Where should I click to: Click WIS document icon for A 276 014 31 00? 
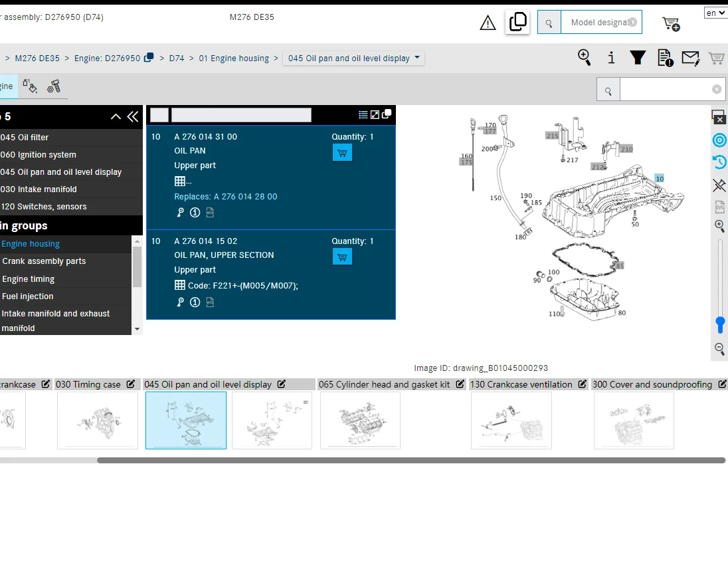tap(210, 212)
